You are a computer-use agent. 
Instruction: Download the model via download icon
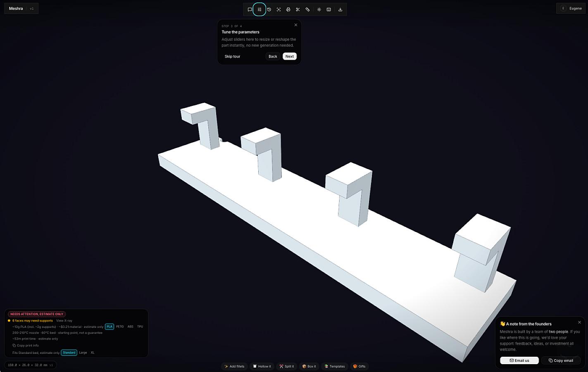[340, 10]
